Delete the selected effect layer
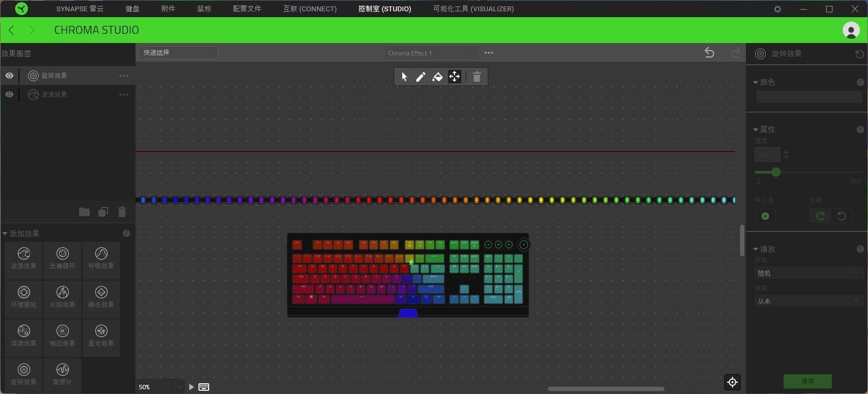Image resolution: width=868 pixels, height=394 pixels. pos(122,212)
